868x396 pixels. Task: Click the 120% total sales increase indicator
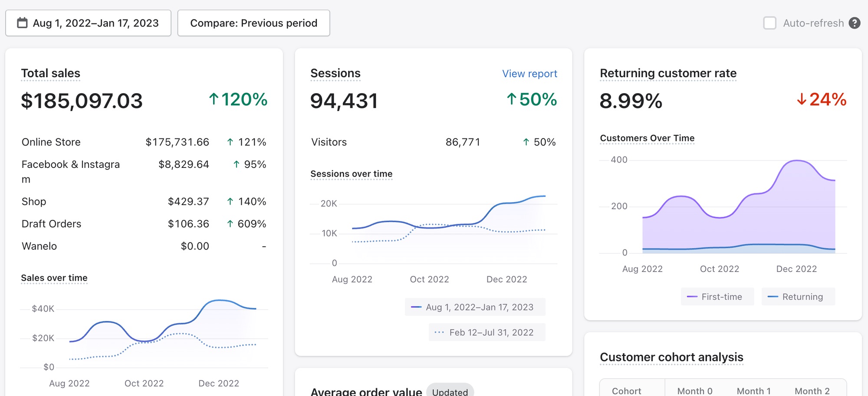click(238, 99)
